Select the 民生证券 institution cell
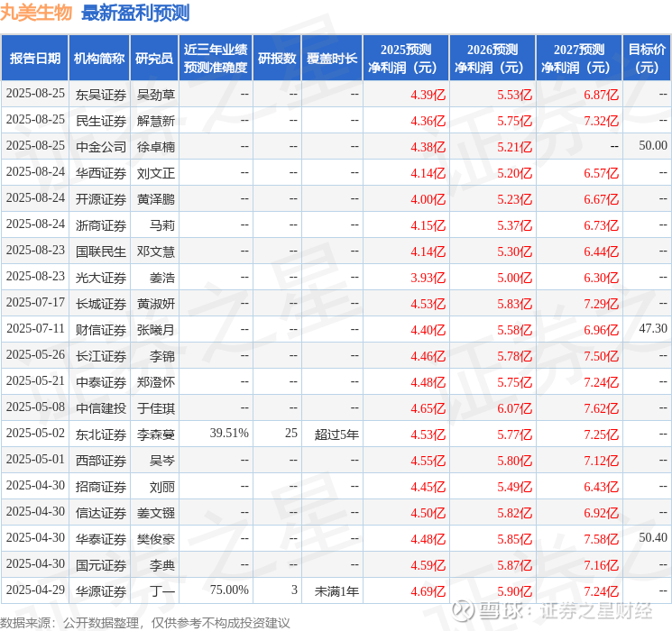The width and height of the screenshot is (672, 631). click(x=101, y=121)
